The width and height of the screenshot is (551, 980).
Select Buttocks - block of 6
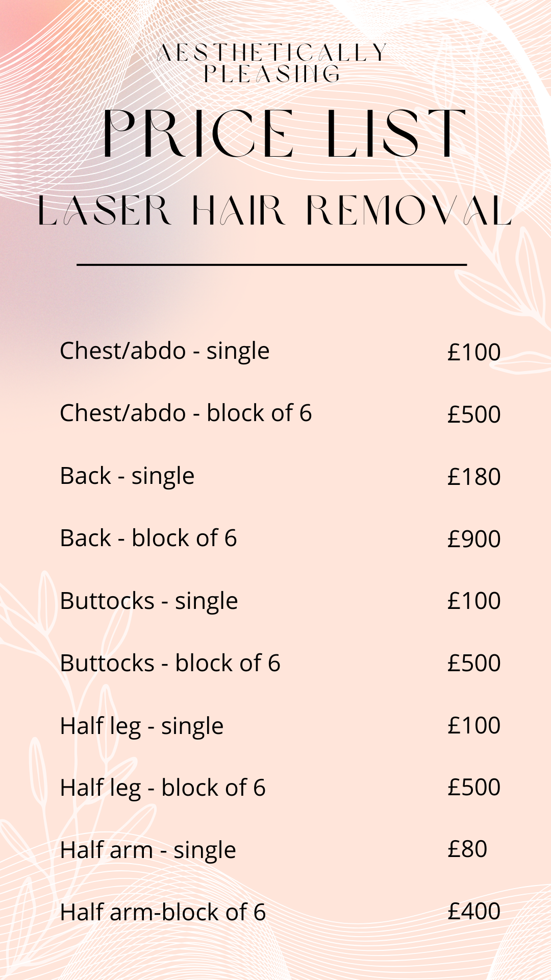pyautogui.click(x=170, y=663)
